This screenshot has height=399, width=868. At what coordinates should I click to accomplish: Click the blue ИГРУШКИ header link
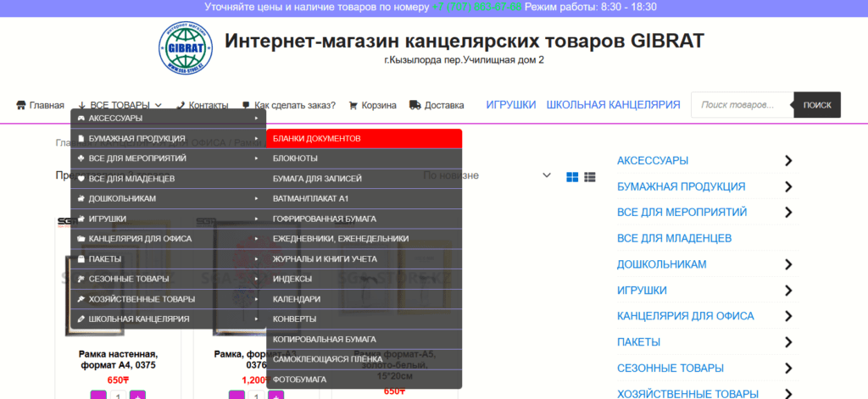click(511, 104)
